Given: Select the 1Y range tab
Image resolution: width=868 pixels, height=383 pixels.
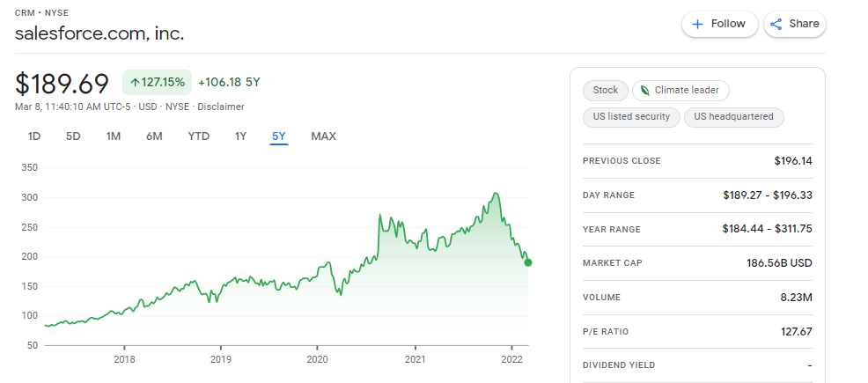Looking at the screenshot, I should coord(241,136).
